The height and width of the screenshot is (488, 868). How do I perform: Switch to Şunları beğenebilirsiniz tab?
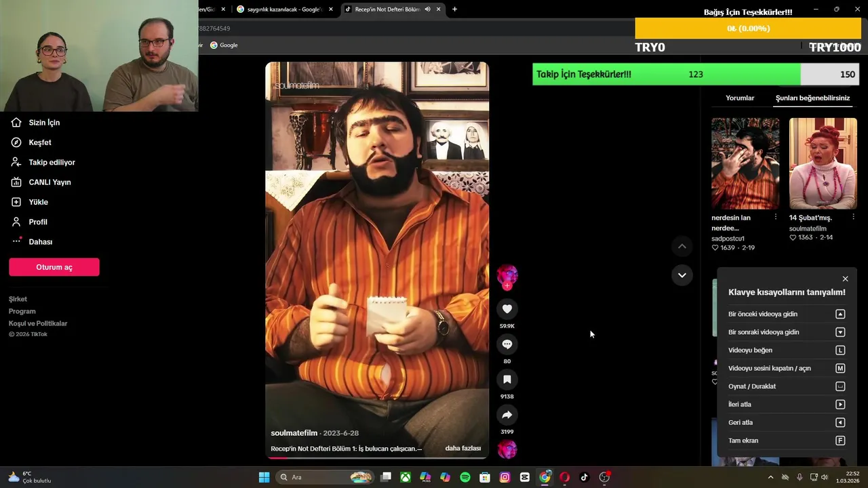pos(812,98)
